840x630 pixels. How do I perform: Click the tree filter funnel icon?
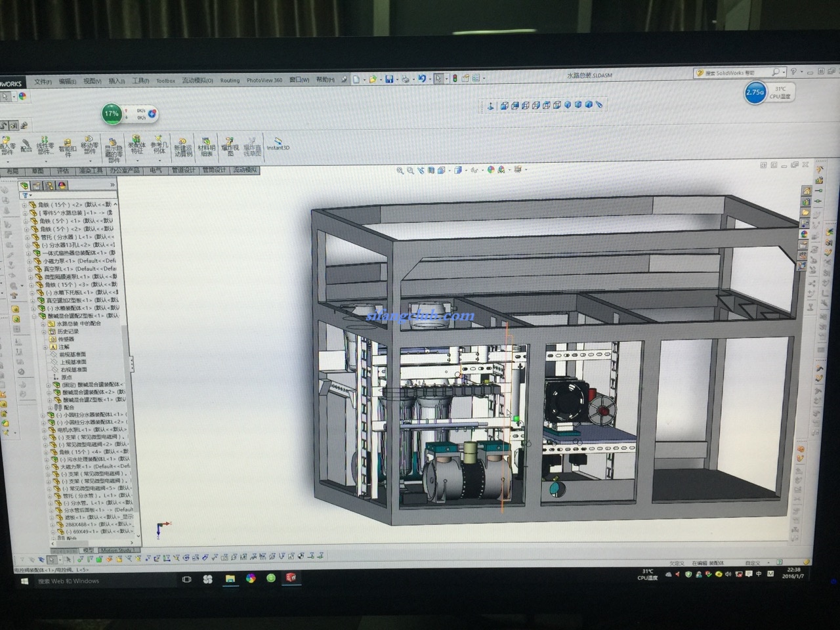pyautogui.click(x=24, y=196)
